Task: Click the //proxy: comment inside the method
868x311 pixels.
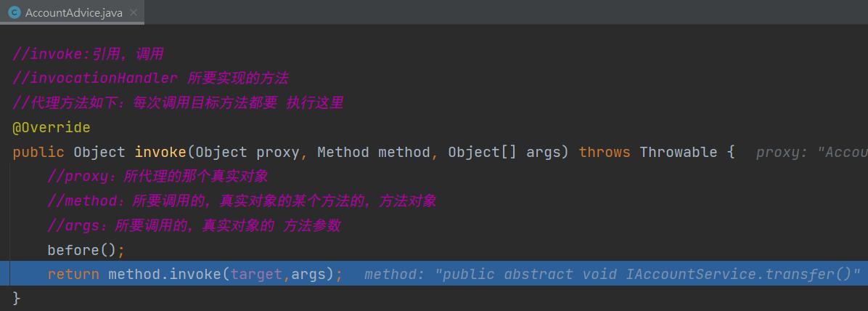Action: pos(157,177)
